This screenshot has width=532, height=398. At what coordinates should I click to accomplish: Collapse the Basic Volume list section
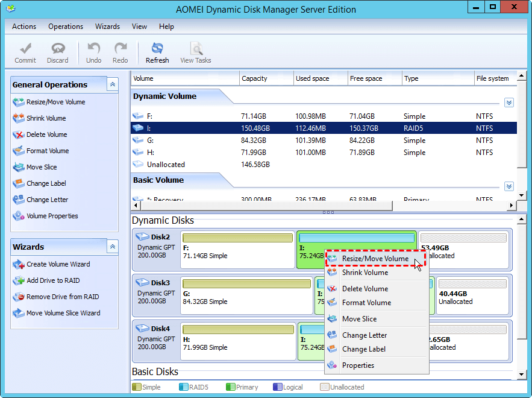point(509,186)
